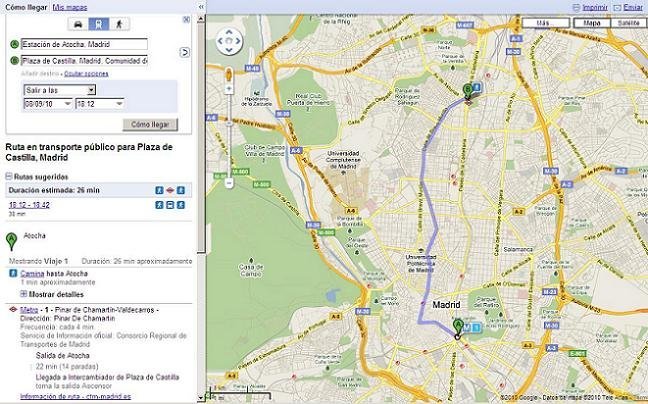The height and width of the screenshot is (404, 648).
Task: Open the Más map layers dropdown
Action: click(x=547, y=23)
